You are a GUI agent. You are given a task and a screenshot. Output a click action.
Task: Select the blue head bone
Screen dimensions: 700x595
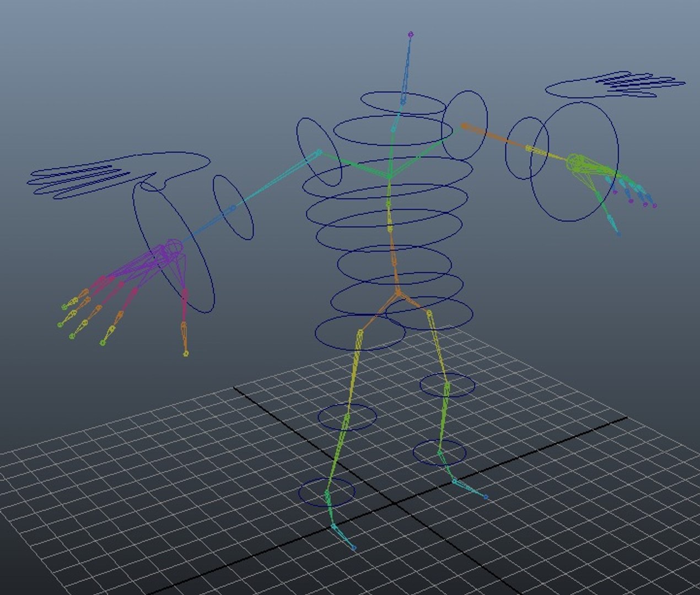tap(407, 69)
